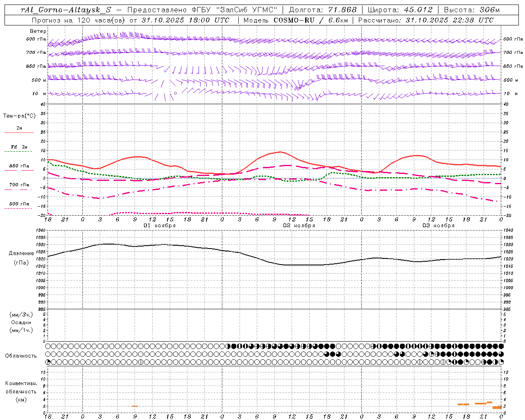The width and height of the screenshot is (525, 420).
Task: Click the Тем-ра(°C) panel label
Action: (19, 116)
